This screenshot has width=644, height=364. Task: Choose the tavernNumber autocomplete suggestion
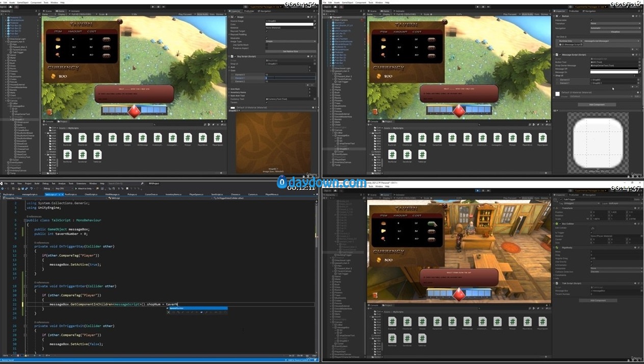[x=197, y=308]
